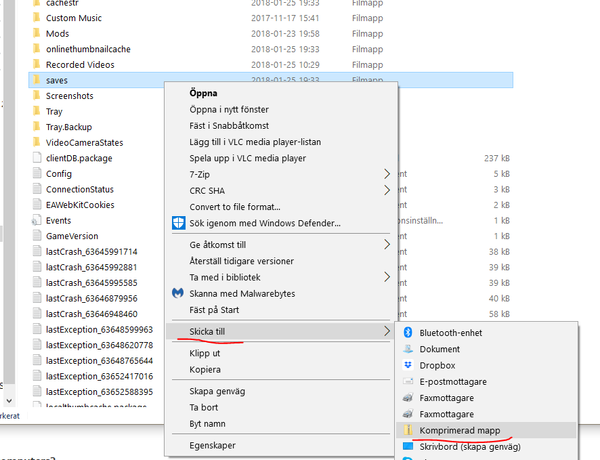Select Byt namn to rename folder
600x460 pixels.
point(207,424)
